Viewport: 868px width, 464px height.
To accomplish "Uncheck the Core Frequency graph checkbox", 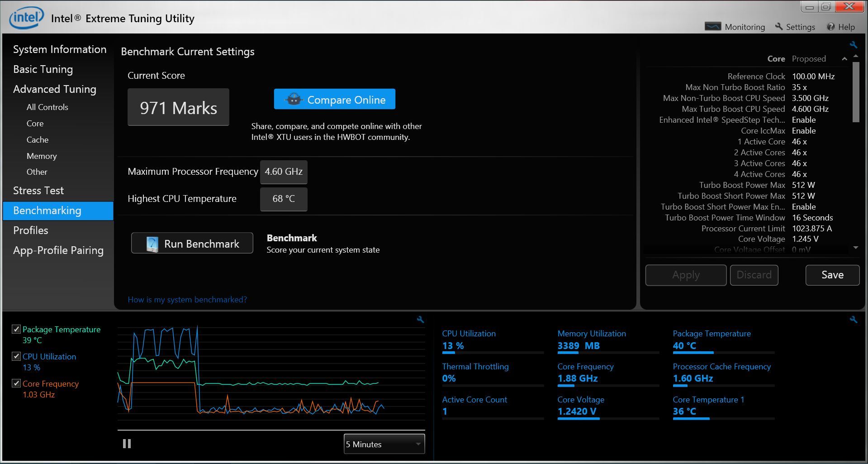I will click(x=16, y=383).
